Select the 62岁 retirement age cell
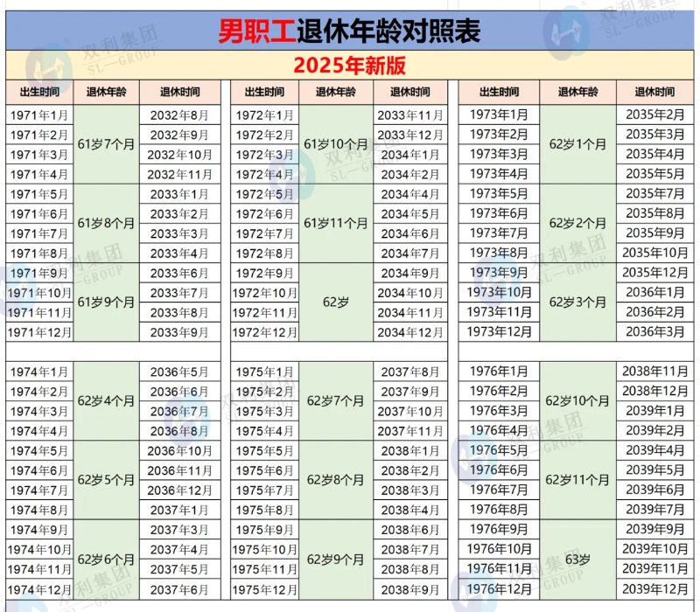This screenshot has height=612, width=700. [x=335, y=303]
